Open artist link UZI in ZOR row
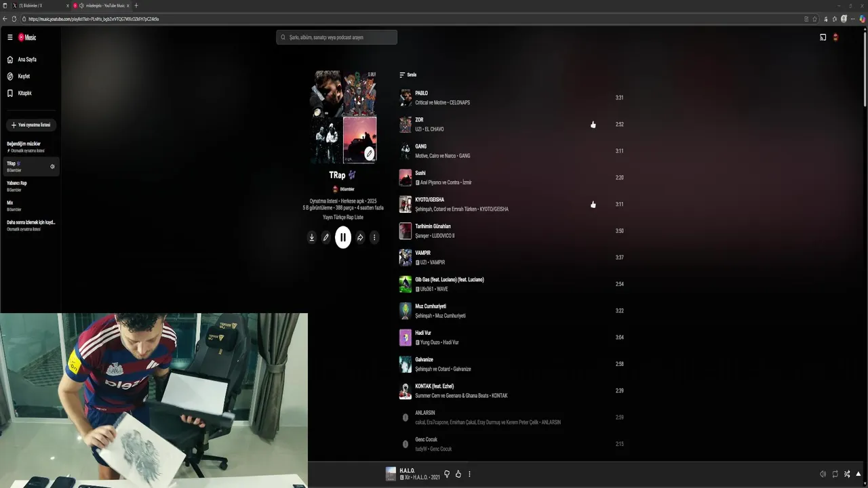 pos(418,129)
